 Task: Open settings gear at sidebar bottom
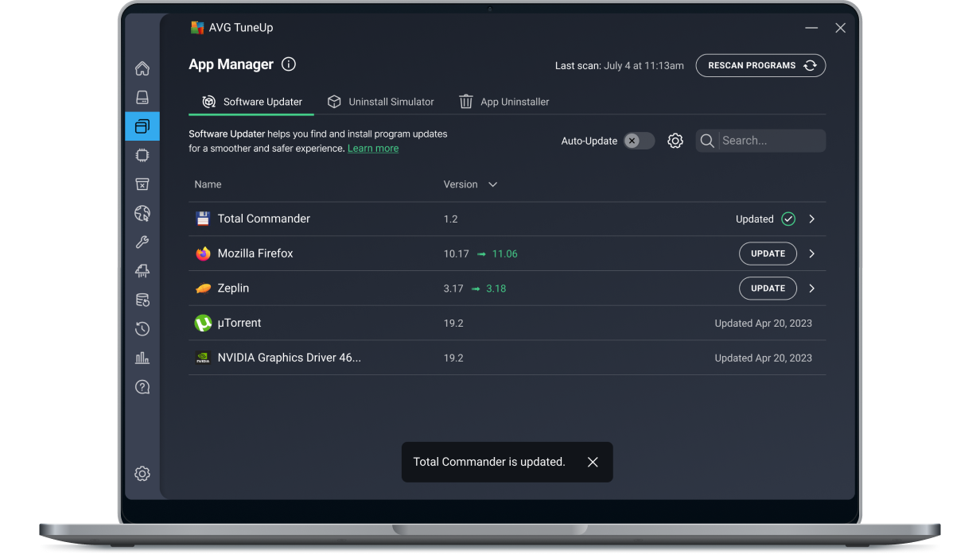tap(142, 474)
